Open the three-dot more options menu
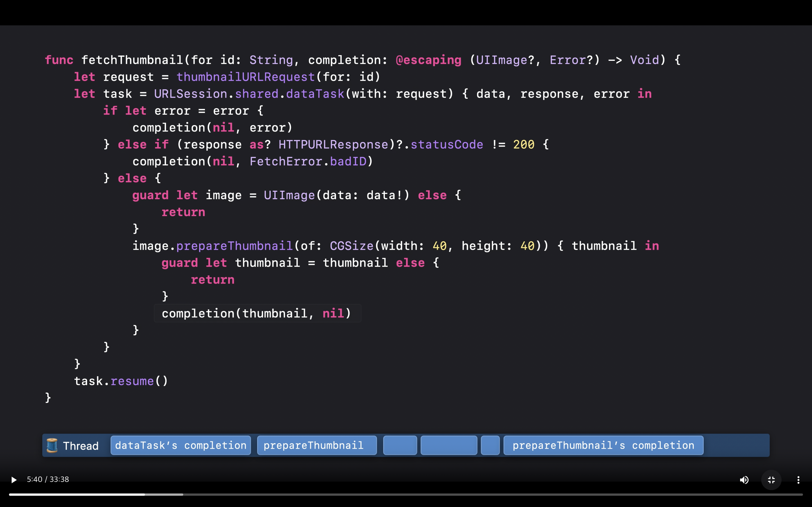812x507 pixels. click(798, 480)
